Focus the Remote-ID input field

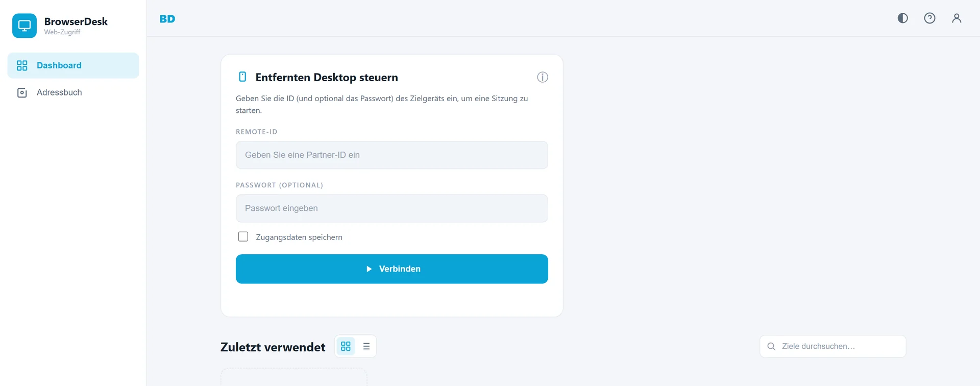(x=392, y=155)
